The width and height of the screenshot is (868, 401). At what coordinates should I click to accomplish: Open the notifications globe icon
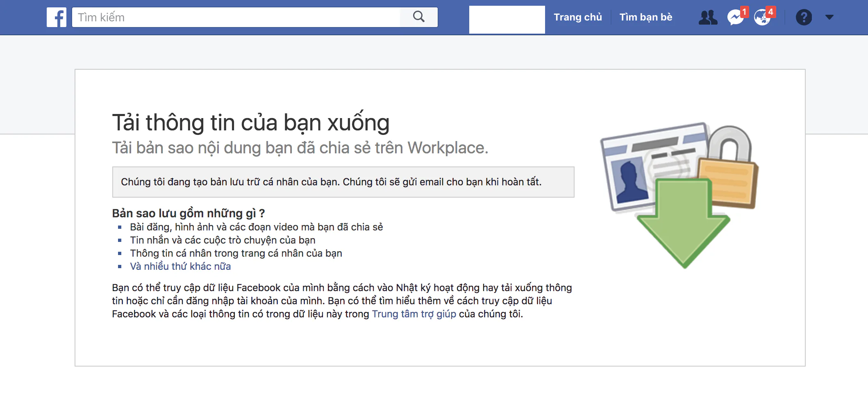(x=762, y=17)
